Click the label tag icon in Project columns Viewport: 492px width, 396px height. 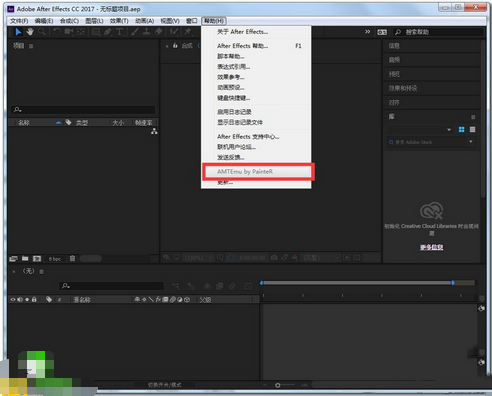point(68,122)
